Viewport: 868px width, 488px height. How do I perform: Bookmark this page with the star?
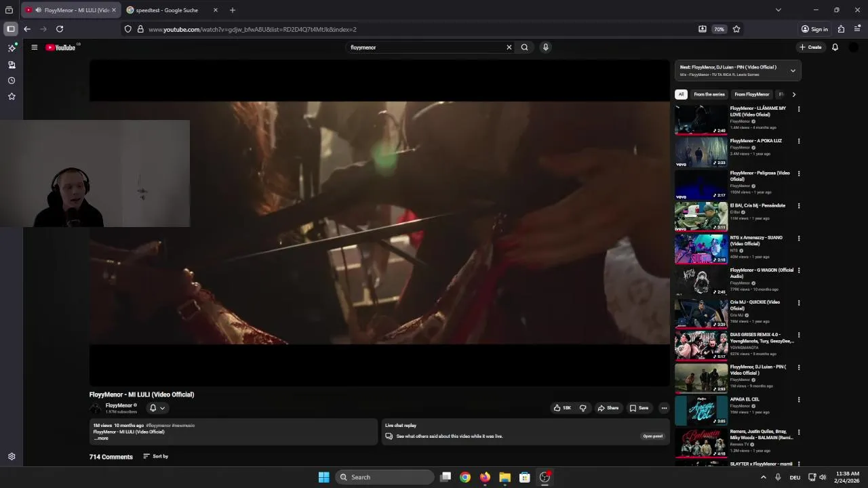point(736,29)
